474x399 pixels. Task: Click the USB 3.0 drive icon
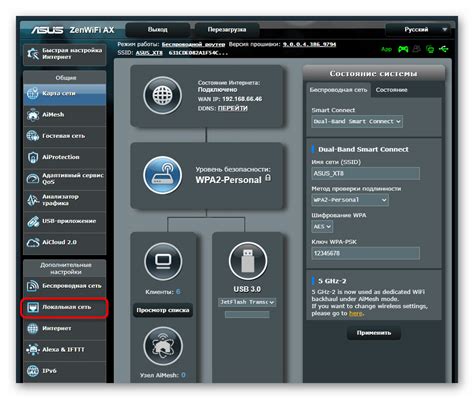point(248,261)
